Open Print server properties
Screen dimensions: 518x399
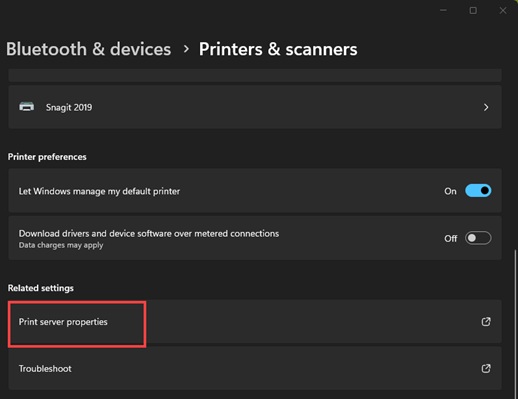point(255,322)
